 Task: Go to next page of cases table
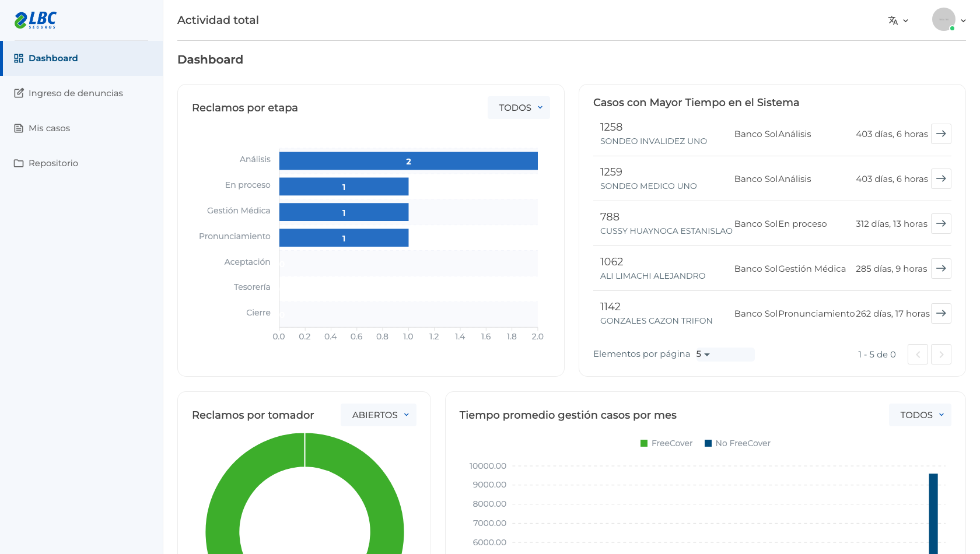pos(941,354)
